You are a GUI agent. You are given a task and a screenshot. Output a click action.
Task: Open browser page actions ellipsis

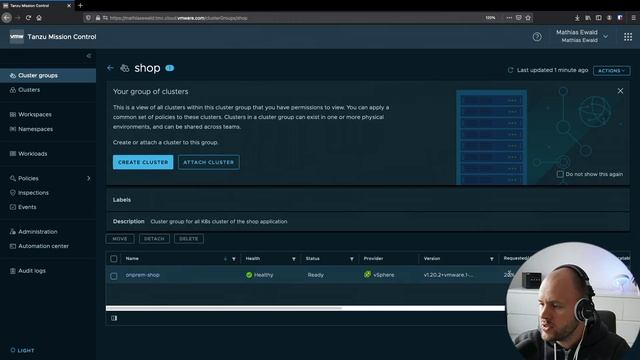click(509, 18)
